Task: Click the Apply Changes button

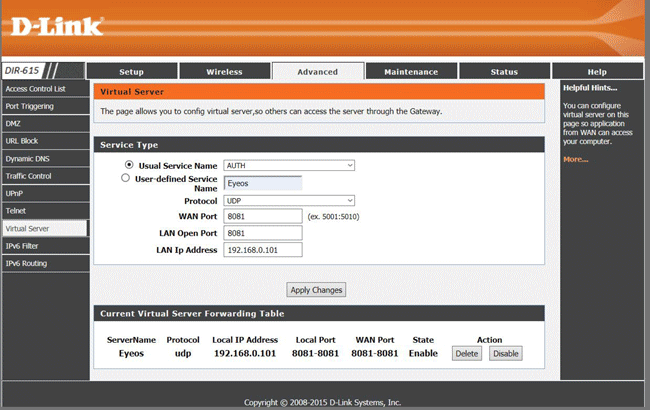Action: [x=316, y=290]
